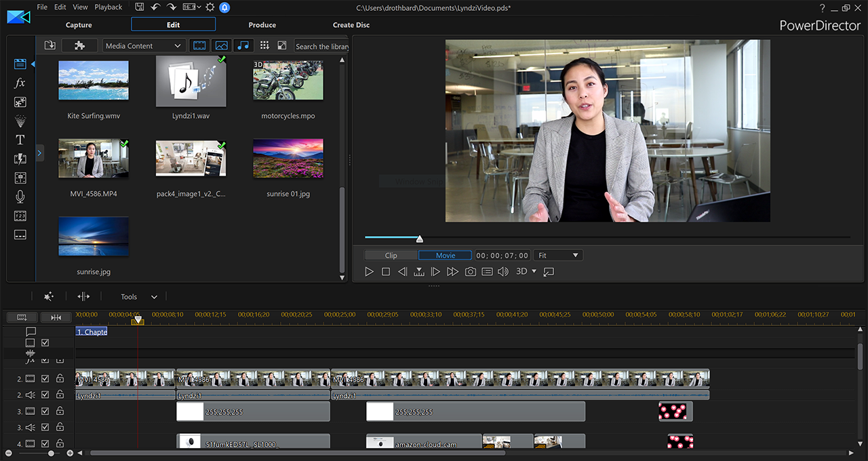Change library icon size with grid icon
Image resolution: width=868 pixels, height=461 pixels.
(x=264, y=45)
